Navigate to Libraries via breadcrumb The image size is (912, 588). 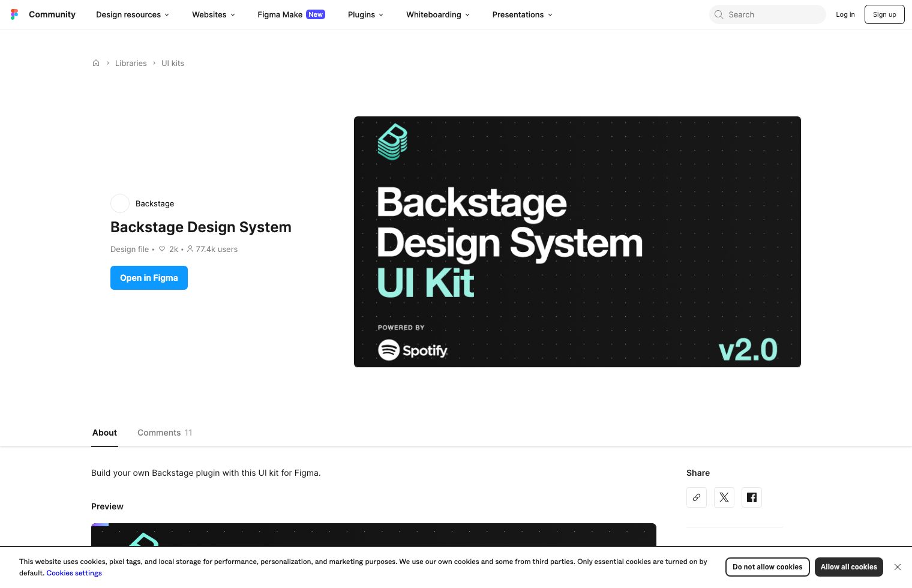coord(131,63)
